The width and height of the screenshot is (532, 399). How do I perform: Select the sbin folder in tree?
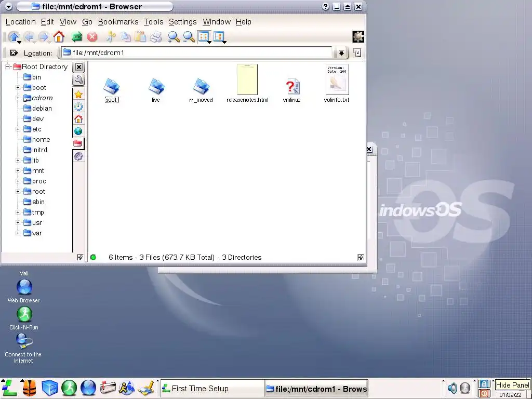point(34,202)
